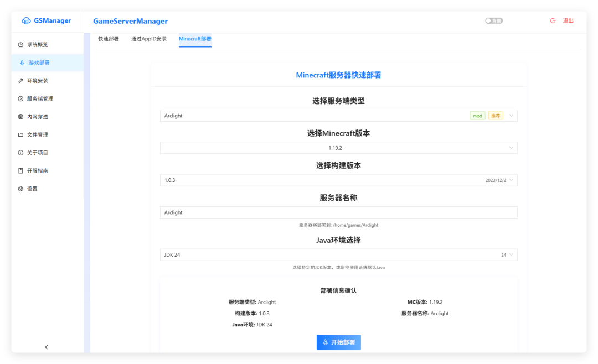Open the server type dropdown showing Arclight
Viewport: 598px width, 364px height.
tap(339, 116)
